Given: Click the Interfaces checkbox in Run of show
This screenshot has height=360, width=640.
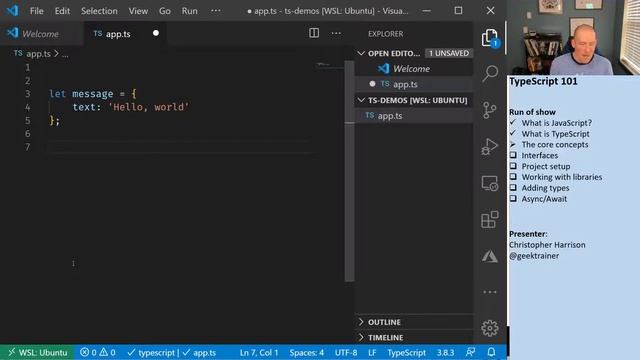Looking at the screenshot, I should click(513, 155).
